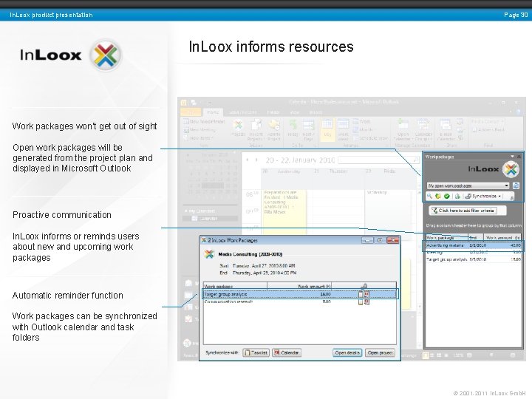Select the 'Target group analysis' row in side panel

[x=474, y=259]
